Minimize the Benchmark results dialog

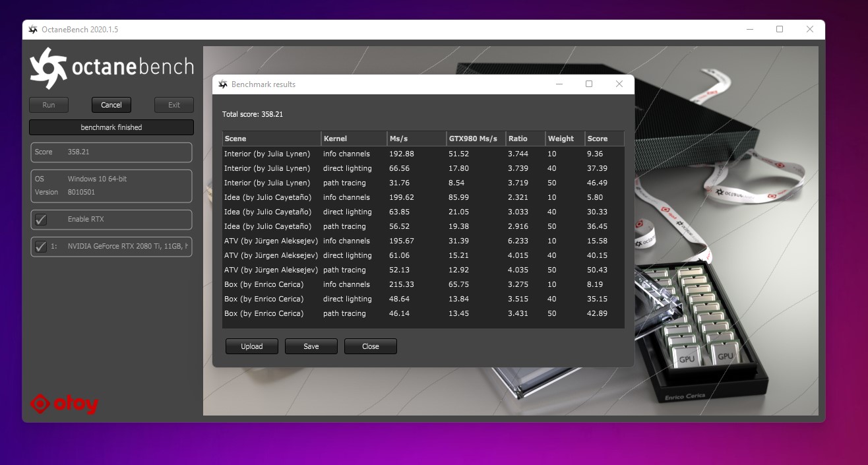559,84
